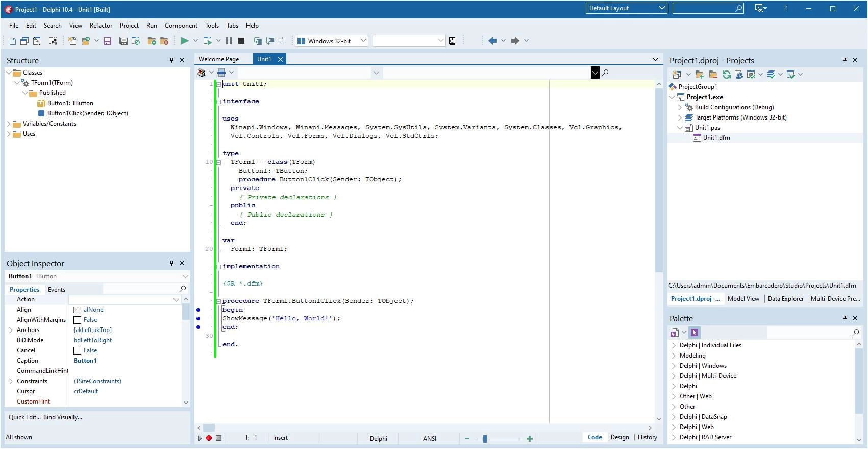
Task: Switch to the Design view tab
Action: click(x=619, y=437)
